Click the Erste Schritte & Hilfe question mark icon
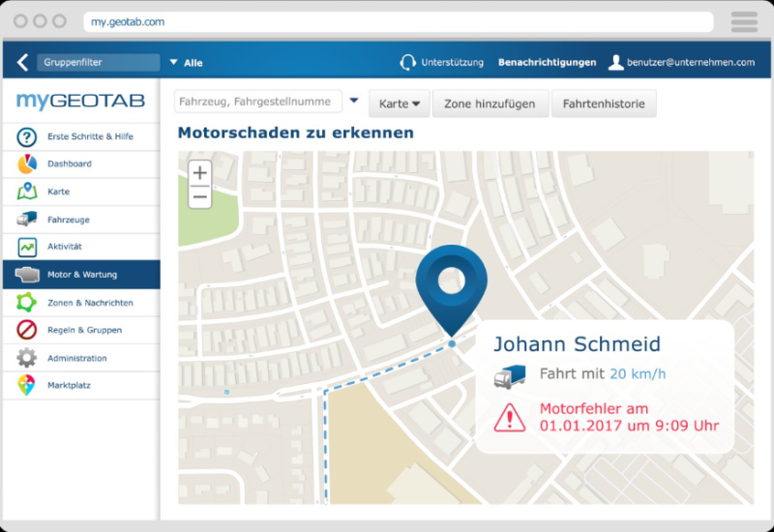The height and width of the screenshot is (532, 774). (x=27, y=137)
